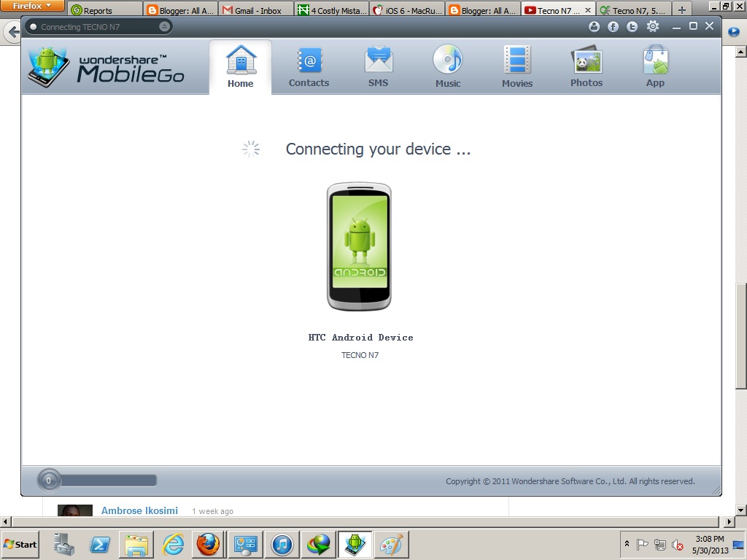Open the Home tab in MobileGo
This screenshot has height=560, width=747.
pyautogui.click(x=241, y=67)
